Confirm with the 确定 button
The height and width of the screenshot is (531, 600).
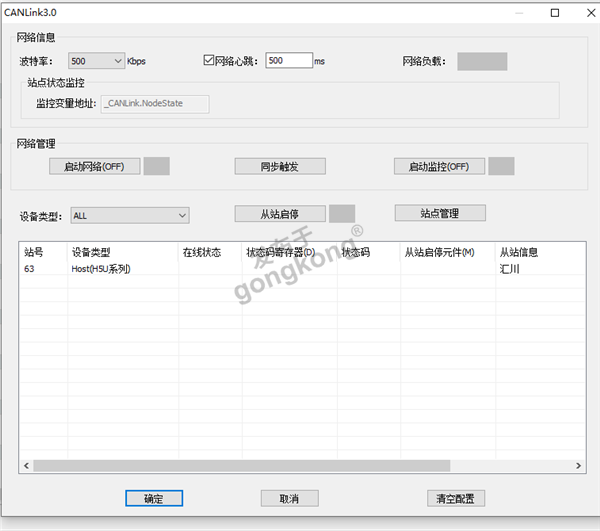pos(153,498)
